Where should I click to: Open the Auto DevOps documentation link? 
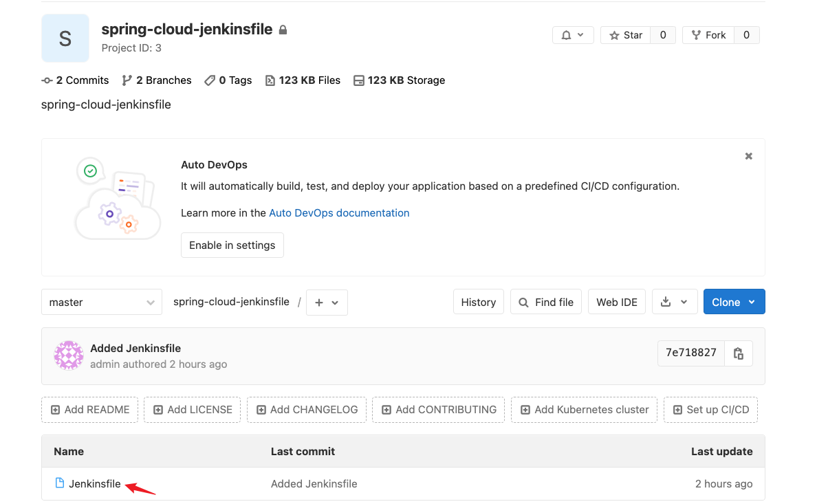[x=339, y=213]
